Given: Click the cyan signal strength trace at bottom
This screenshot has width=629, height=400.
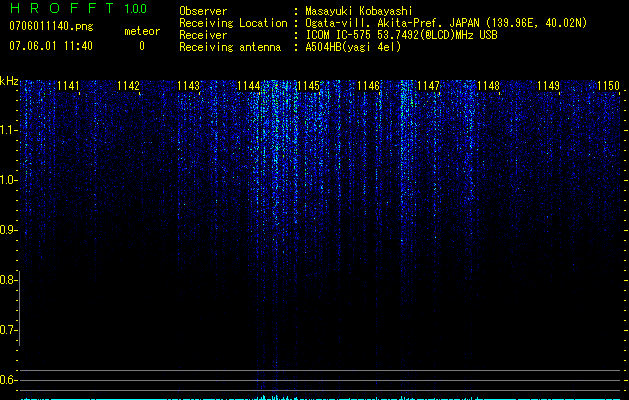Looking at the screenshot, I should (321, 398).
